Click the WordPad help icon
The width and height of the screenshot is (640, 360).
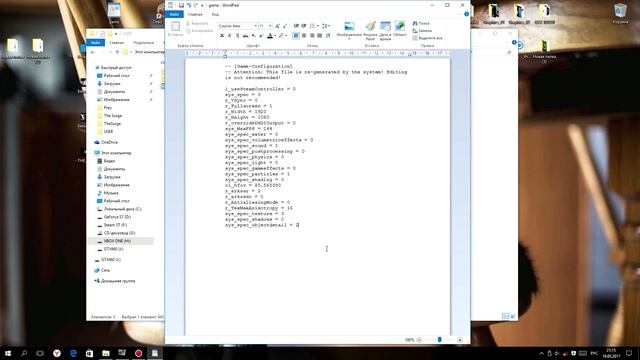pos(466,14)
